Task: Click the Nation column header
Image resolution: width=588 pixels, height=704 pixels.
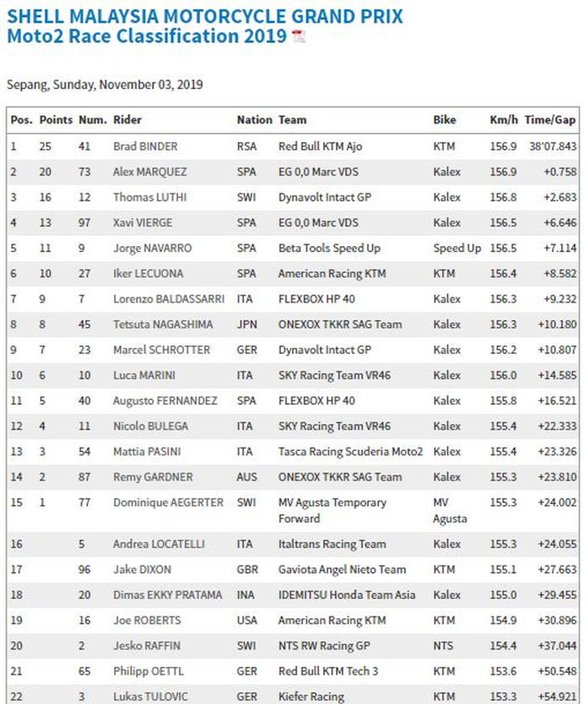Action: pyautogui.click(x=254, y=120)
